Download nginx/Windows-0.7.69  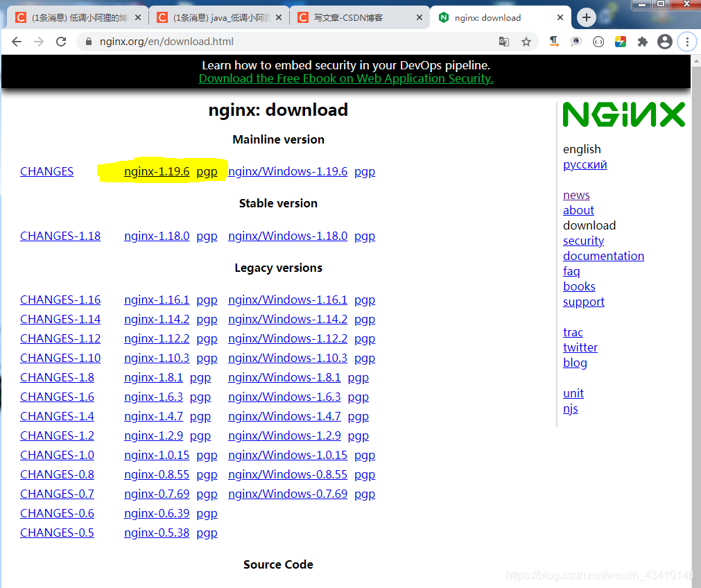(x=288, y=494)
